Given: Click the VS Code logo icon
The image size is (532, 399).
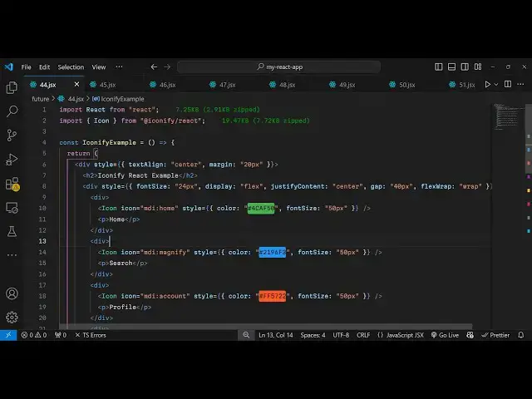Looking at the screenshot, I should tap(9, 66).
